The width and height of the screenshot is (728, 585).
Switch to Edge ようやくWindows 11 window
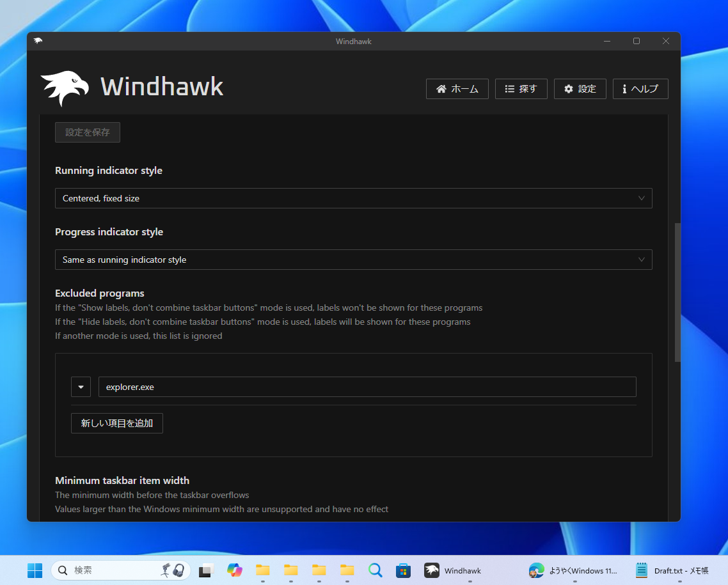tap(574, 571)
